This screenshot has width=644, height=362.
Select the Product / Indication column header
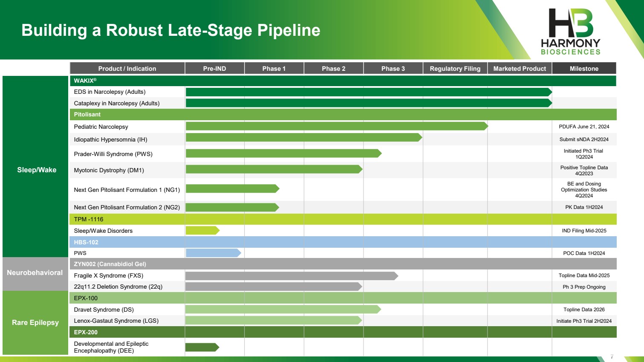tap(127, 69)
